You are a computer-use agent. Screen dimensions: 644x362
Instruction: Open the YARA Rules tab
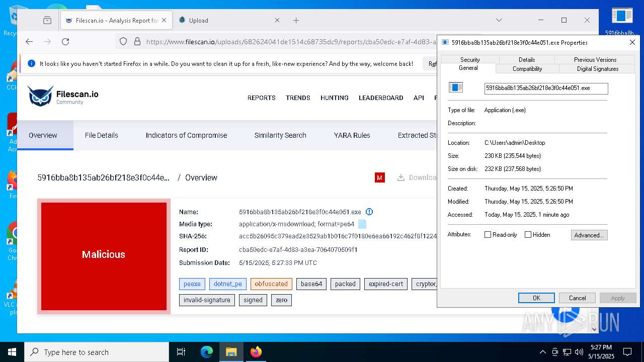point(352,135)
